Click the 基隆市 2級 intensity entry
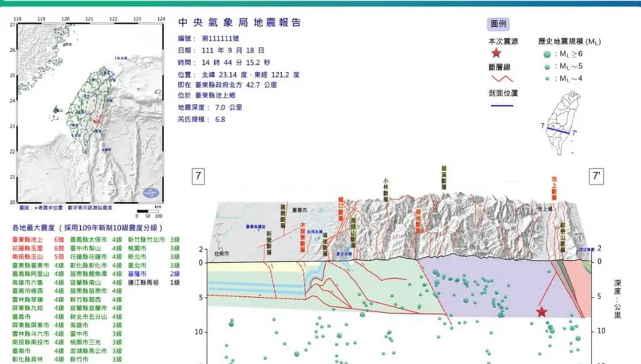The image size is (641, 364). click(154, 274)
